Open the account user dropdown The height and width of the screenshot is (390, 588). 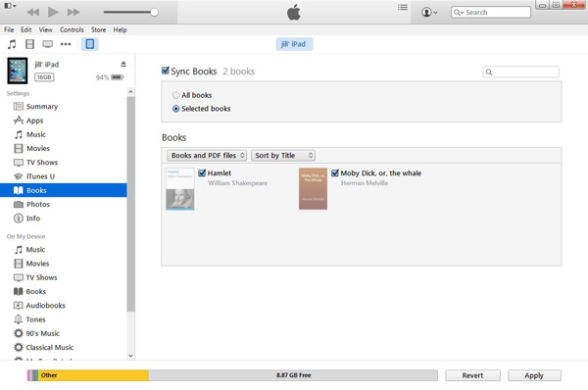(429, 12)
